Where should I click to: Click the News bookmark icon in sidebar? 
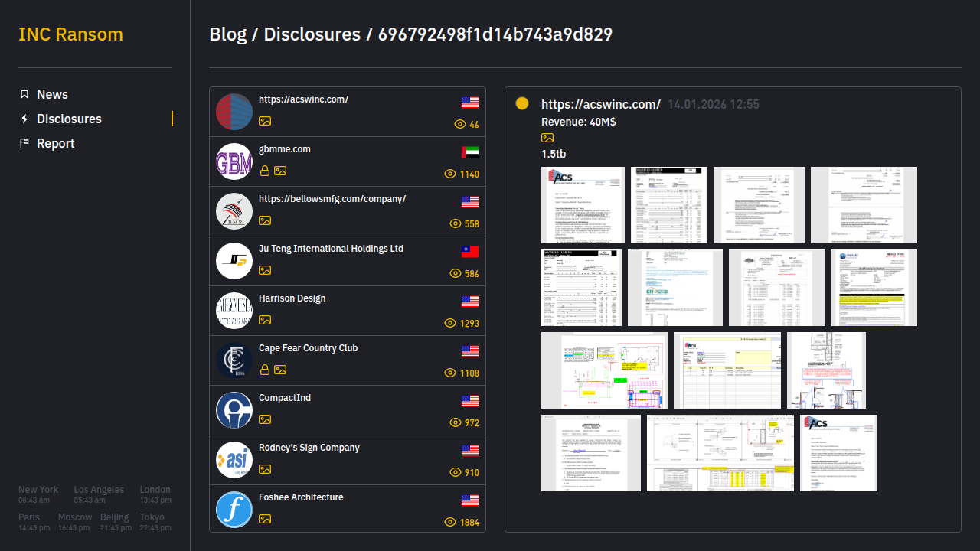pyautogui.click(x=24, y=94)
